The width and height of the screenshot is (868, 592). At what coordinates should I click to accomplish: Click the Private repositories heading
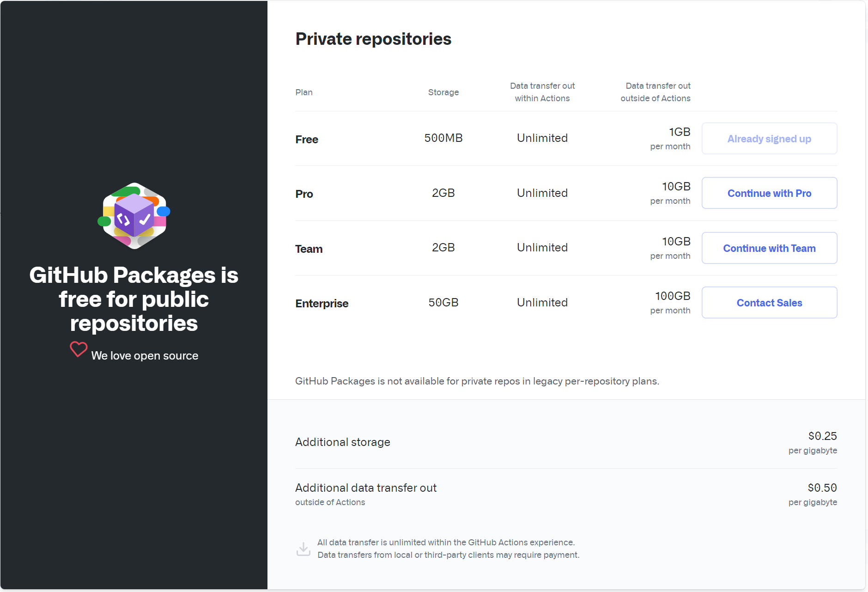click(373, 39)
